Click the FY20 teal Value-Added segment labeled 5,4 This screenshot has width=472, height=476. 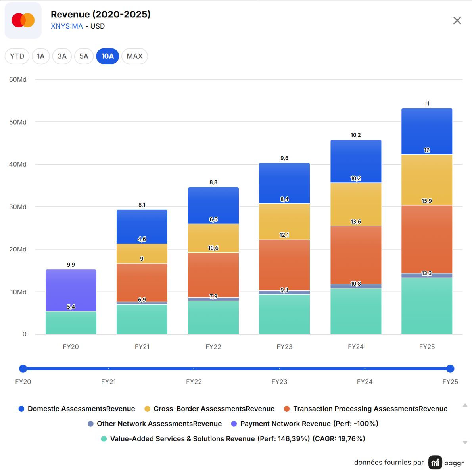(71, 323)
